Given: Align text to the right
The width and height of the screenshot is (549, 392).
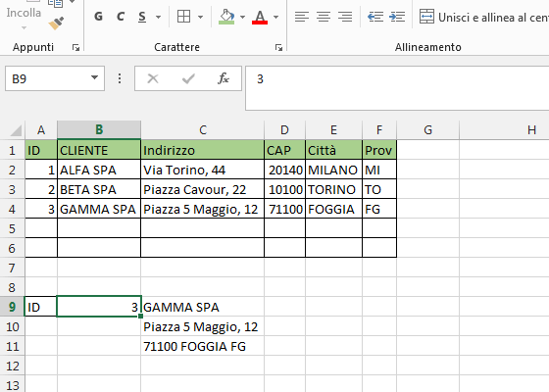Looking at the screenshot, I should 345,17.
